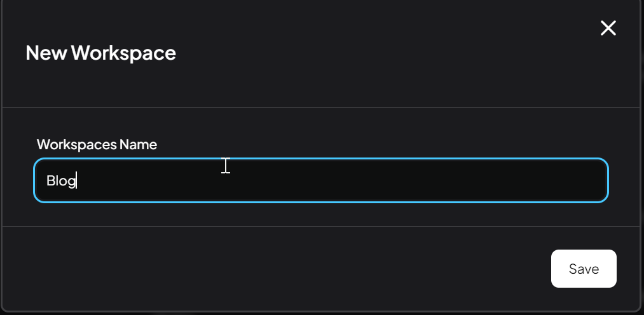The width and height of the screenshot is (644, 315).
Task: Dismiss the dialog using the X icon
Action: [608, 28]
